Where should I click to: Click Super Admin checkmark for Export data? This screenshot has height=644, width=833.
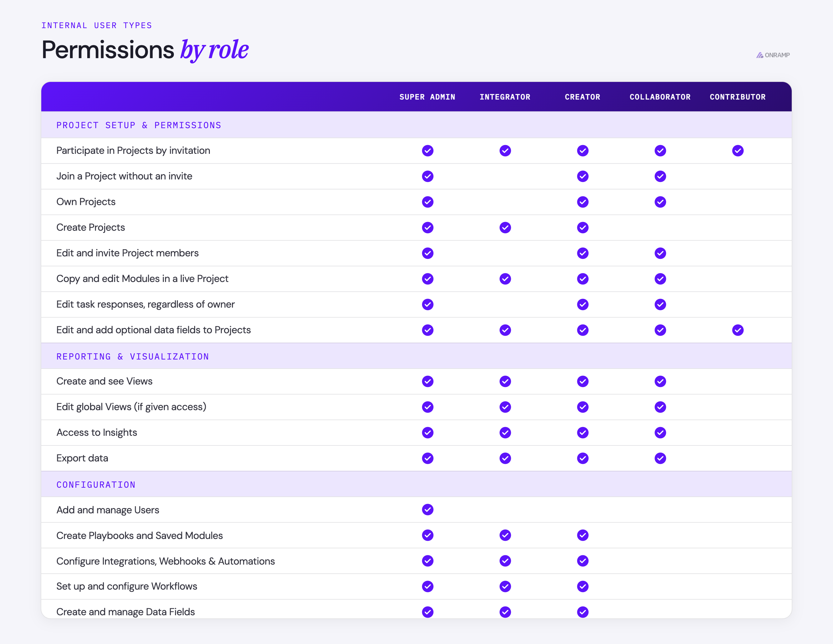click(x=427, y=458)
